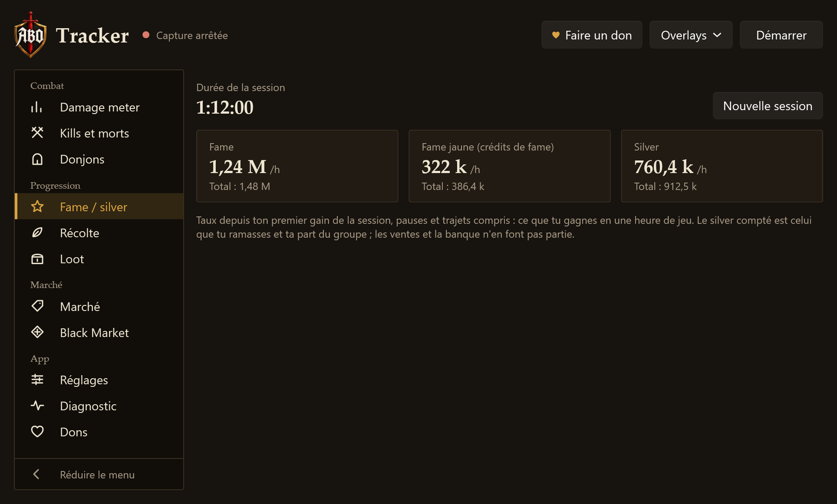Click the Capture arrêtée status text
Image resolution: width=837 pixels, height=504 pixels.
[192, 36]
